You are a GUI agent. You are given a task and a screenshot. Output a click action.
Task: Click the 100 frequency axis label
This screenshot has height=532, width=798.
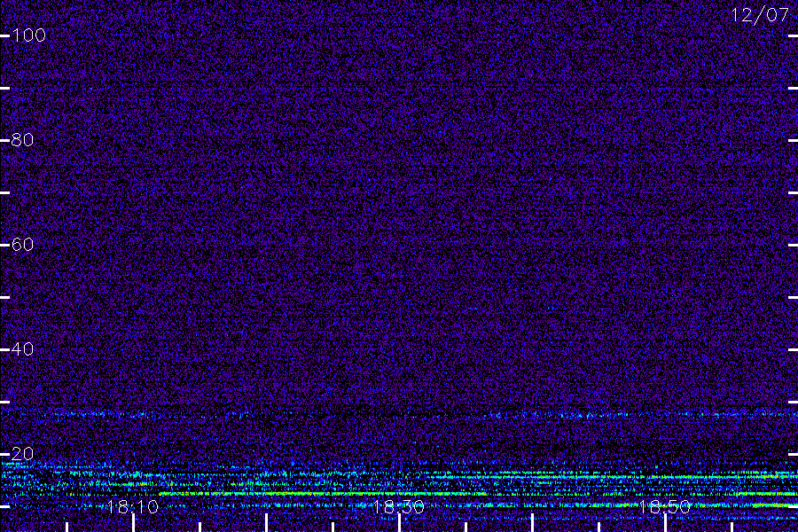coord(28,35)
